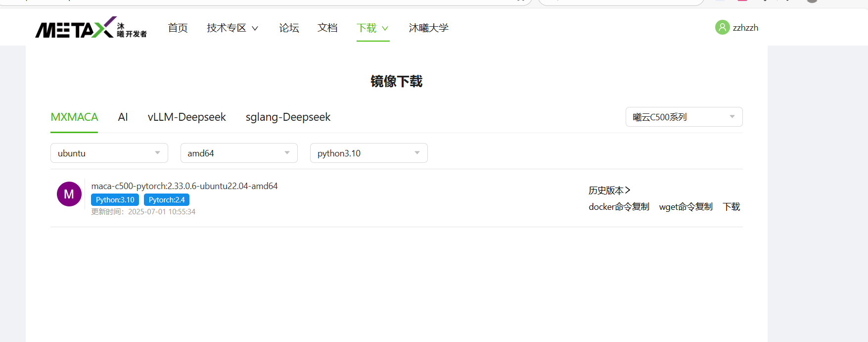Go to the 论坛 forum

(x=289, y=28)
